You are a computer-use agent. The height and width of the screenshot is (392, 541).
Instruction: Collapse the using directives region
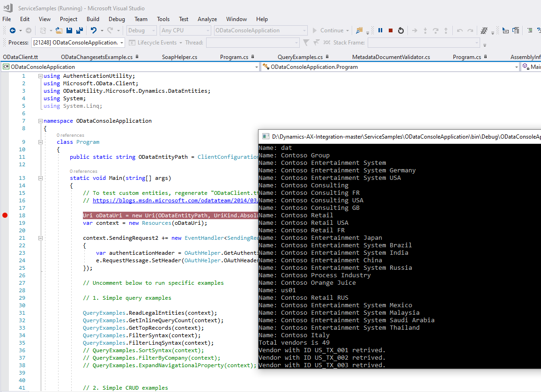click(40, 76)
